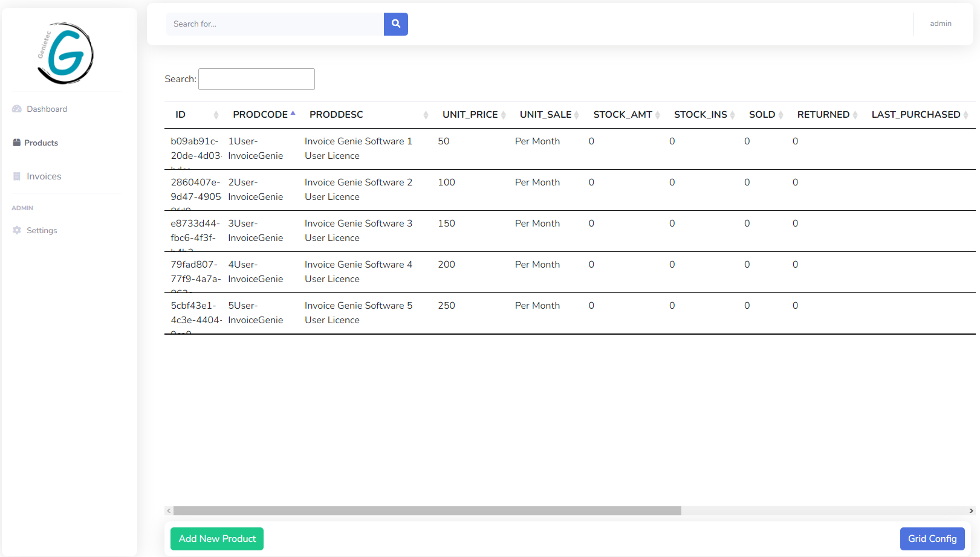This screenshot has width=980, height=557.
Task: Sort by ID column arrows
Action: pyautogui.click(x=216, y=115)
